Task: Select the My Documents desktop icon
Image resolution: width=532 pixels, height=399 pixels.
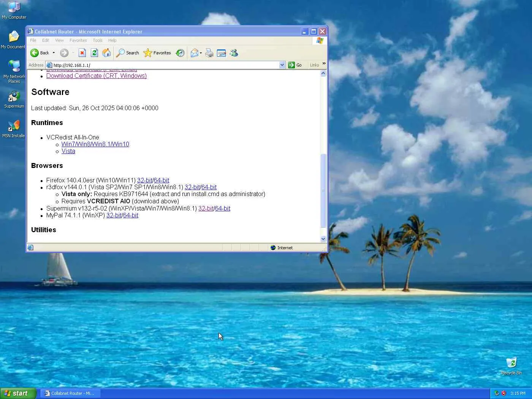Action: (x=13, y=40)
